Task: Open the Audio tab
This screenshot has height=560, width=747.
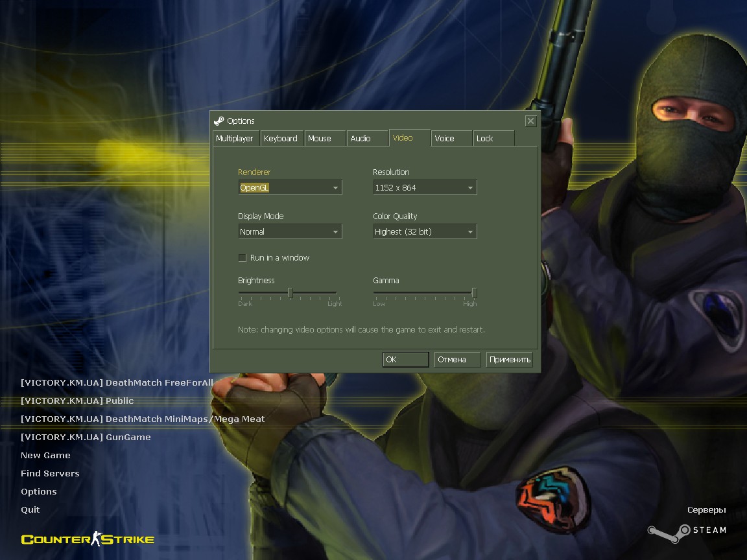Action: 367,139
